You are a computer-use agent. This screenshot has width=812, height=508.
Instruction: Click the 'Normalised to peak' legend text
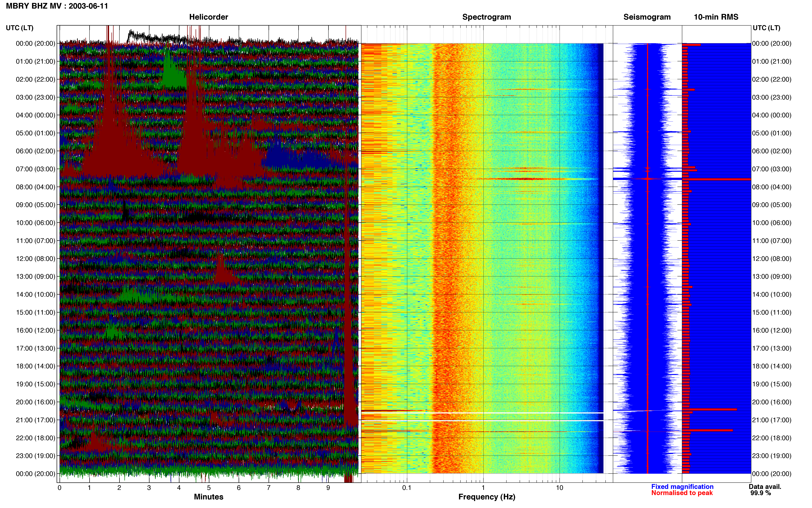pos(682,493)
